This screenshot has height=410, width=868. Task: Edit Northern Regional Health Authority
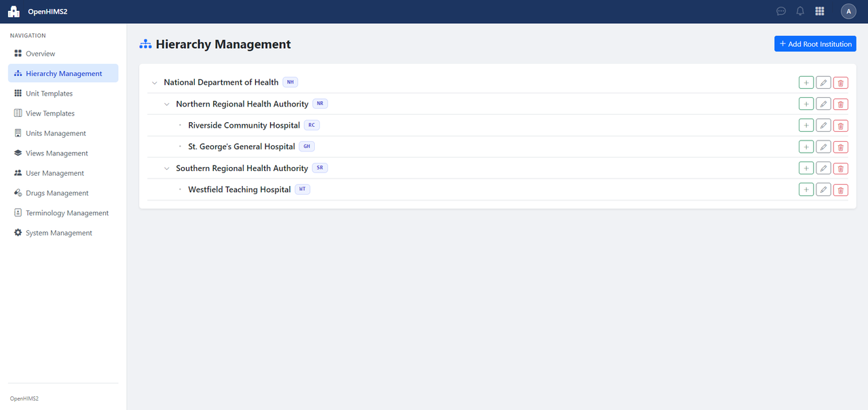[x=823, y=104]
